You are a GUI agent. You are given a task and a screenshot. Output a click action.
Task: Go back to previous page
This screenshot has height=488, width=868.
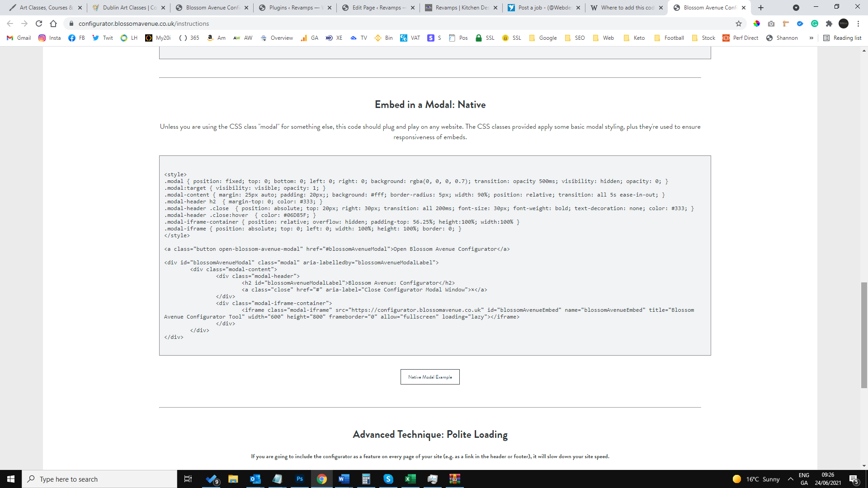10,23
